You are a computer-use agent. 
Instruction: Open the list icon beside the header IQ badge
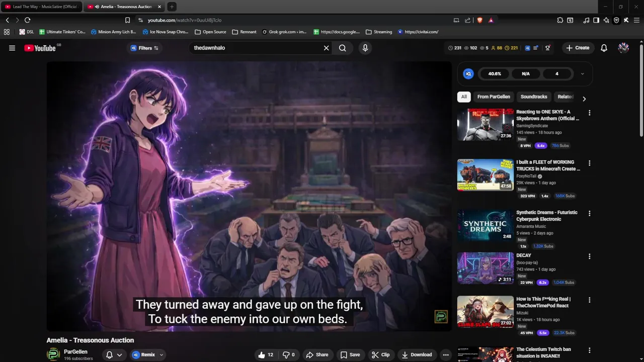click(x=536, y=48)
